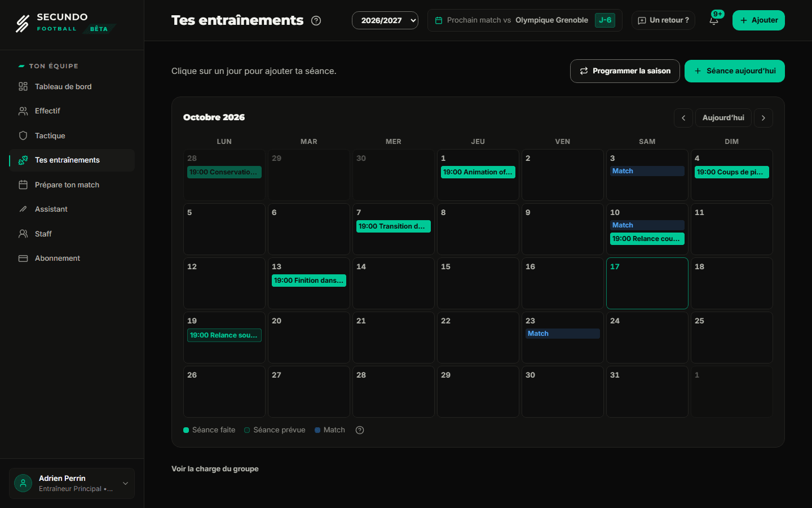Click the Aujourd'hui calendar button
This screenshot has height=508, width=812.
click(x=723, y=118)
